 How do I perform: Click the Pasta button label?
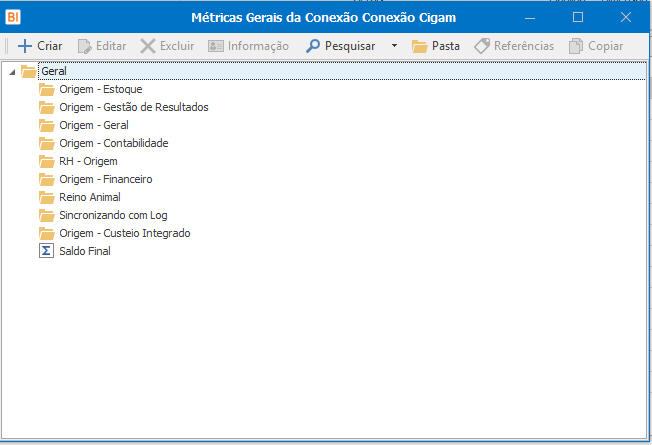tap(446, 46)
